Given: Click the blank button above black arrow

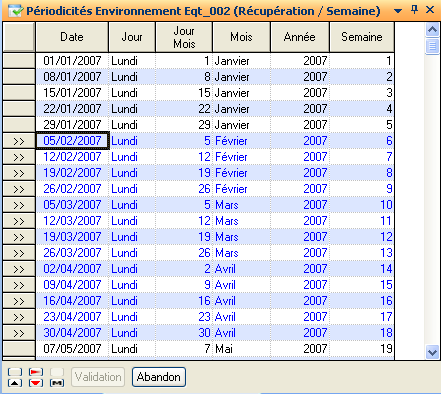Looking at the screenshot, I should (15, 372).
